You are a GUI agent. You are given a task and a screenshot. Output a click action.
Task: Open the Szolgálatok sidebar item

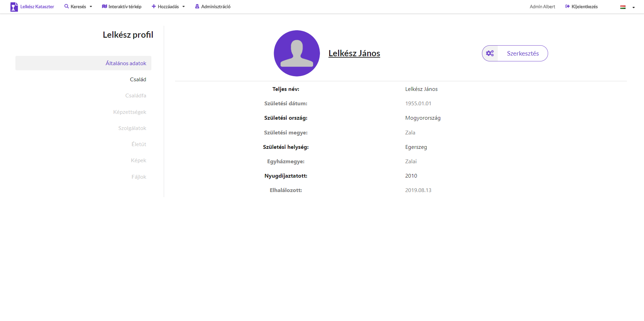tap(132, 128)
